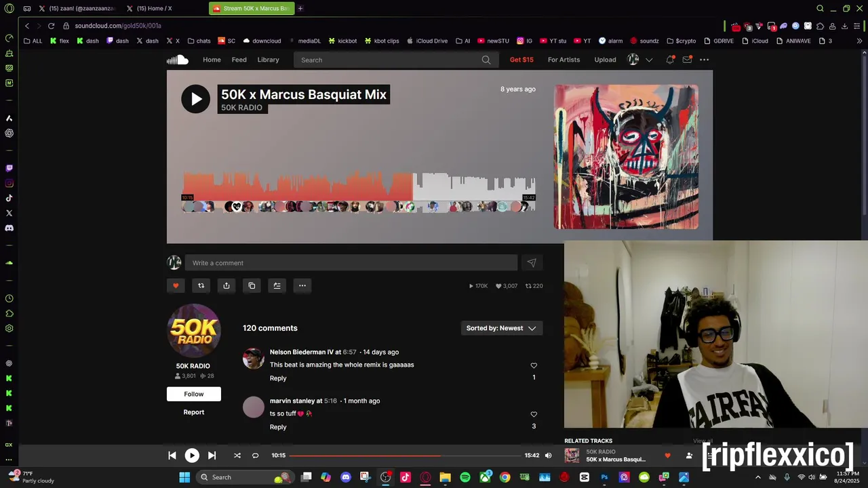Share the track
Viewport: 868px width, 488px height.
pyautogui.click(x=226, y=285)
